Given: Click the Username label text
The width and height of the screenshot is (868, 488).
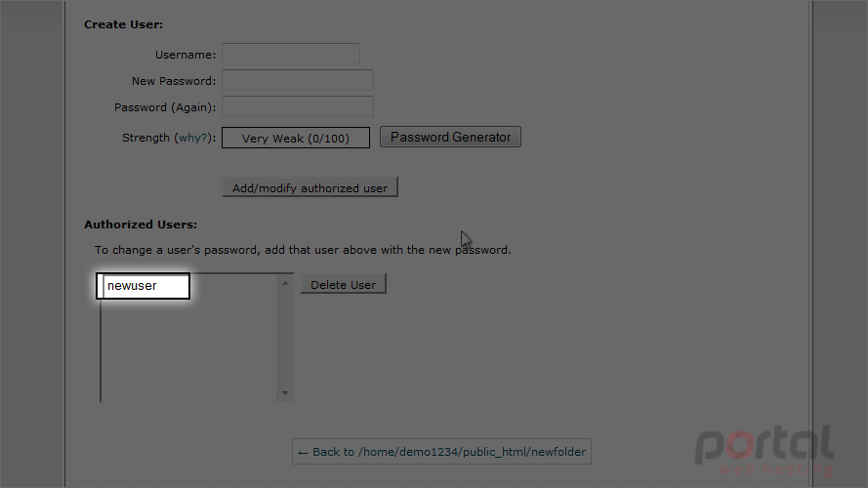Looking at the screenshot, I should click(186, 55).
